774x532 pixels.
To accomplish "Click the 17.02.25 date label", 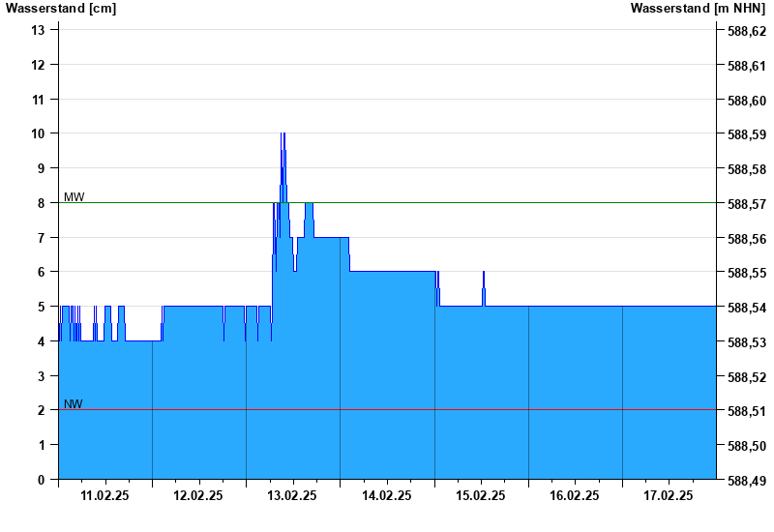I will (669, 495).
